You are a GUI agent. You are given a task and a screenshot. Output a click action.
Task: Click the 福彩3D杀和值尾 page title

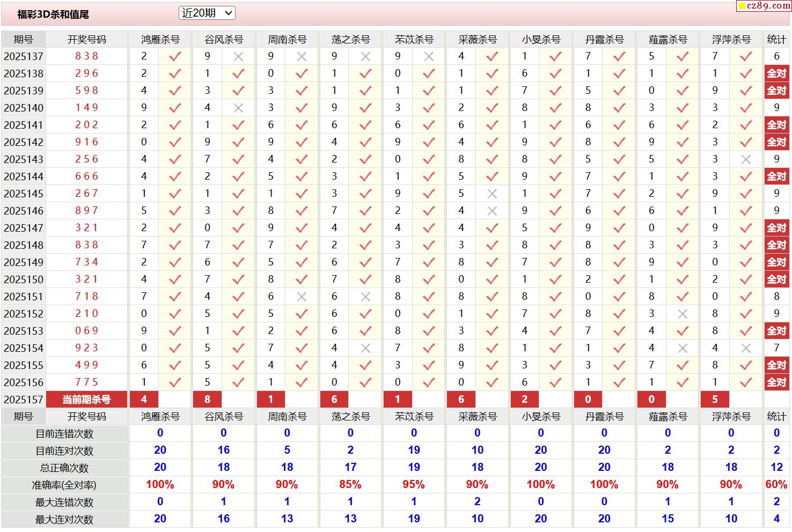pyautogui.click(x=53, y=14)
